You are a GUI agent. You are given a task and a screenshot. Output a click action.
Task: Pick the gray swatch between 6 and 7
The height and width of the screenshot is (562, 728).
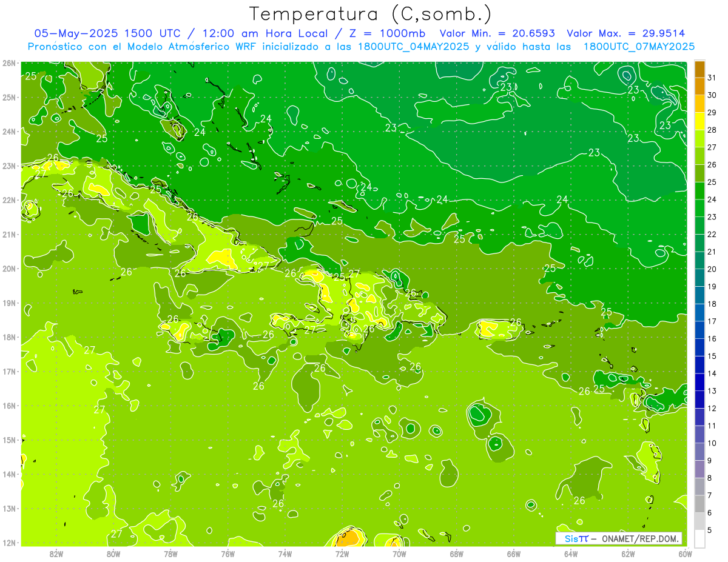coord(699,504)
